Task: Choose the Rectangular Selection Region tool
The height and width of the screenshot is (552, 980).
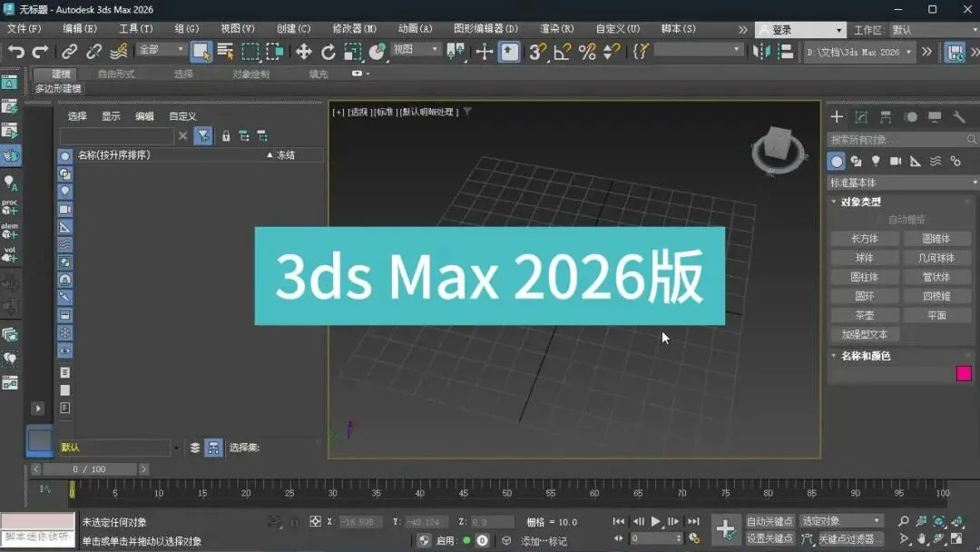Action: click(x=250, y=52)
